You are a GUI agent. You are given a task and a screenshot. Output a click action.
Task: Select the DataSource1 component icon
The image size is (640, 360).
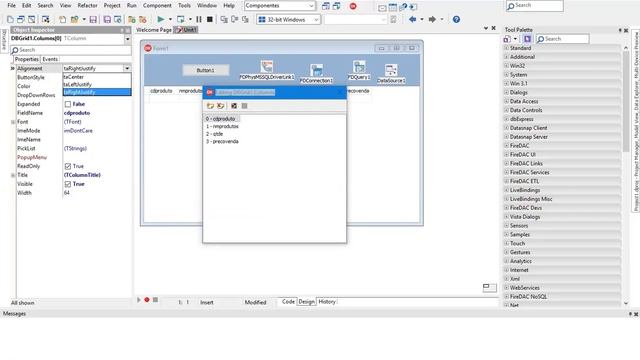pos(391,70)
